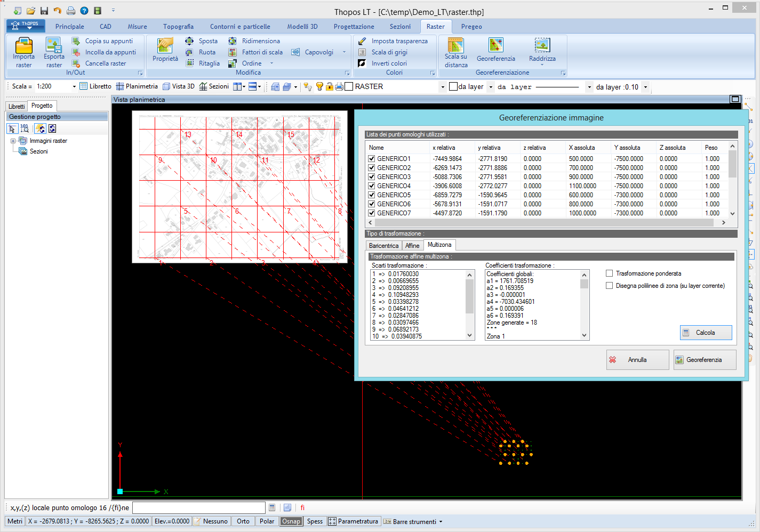Click the print icon in title bar
This screenshot has width=760, height=532.
(x=71, y=11)
